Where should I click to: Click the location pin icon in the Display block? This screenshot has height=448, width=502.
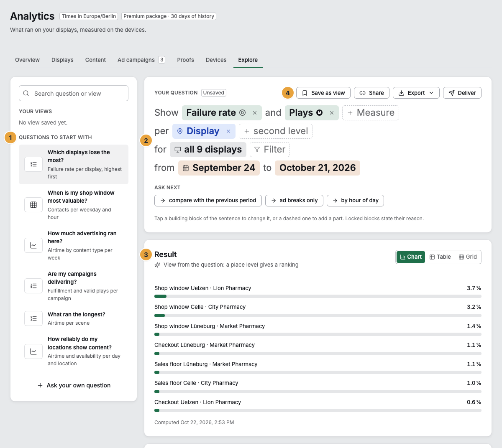tap(180, 131)
